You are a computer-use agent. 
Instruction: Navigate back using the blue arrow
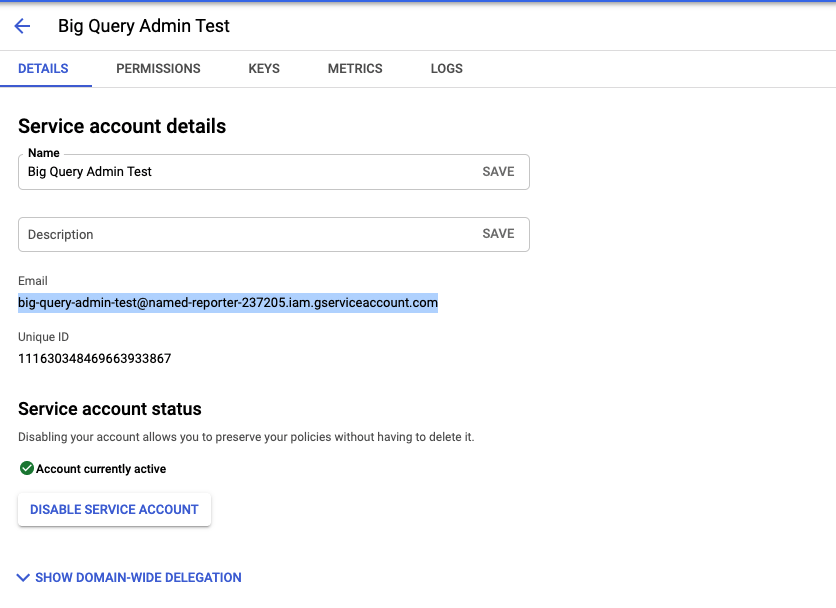22,26
